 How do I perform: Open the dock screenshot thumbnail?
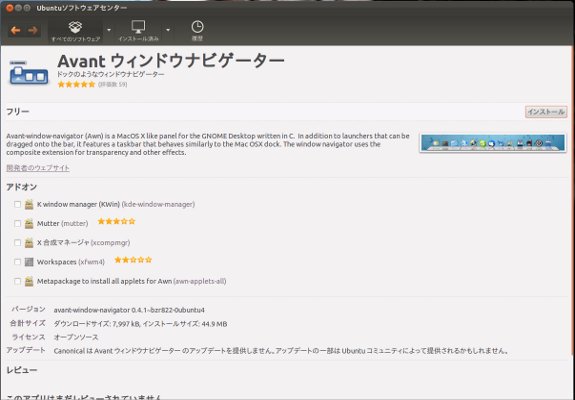click(x=493, y=143)
